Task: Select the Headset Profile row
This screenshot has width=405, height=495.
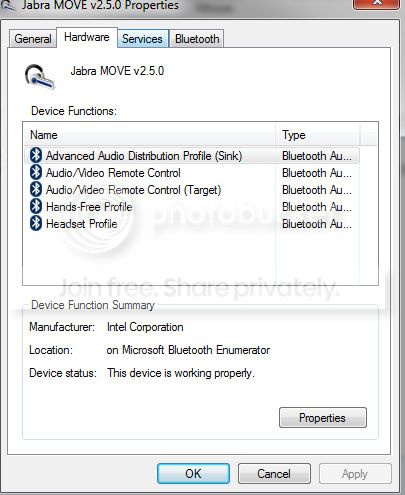Action: pyautogui.click(x=192, y=224)
